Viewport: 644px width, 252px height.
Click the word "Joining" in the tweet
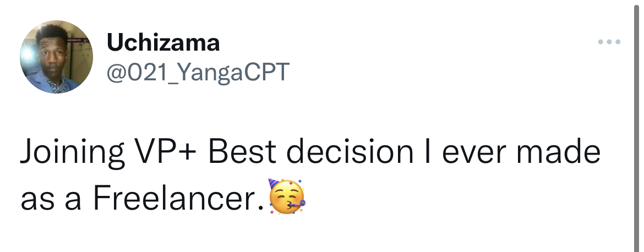(x=71, y=154)
